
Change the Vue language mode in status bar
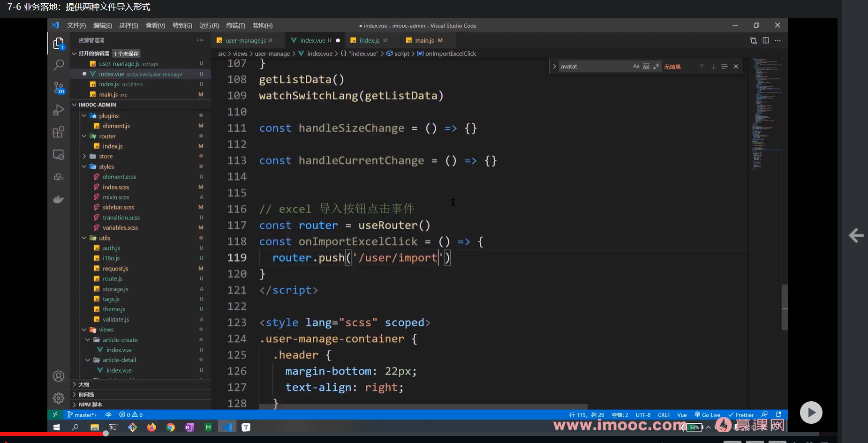pos(682,415)
